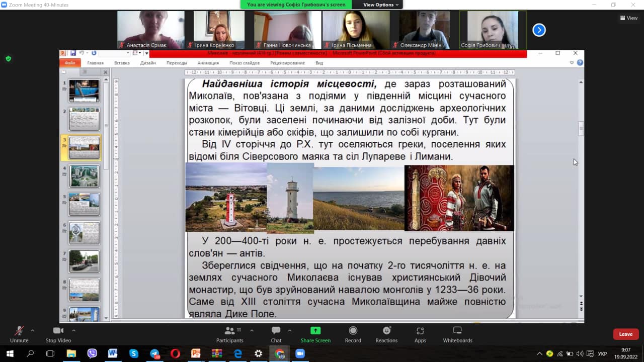Click the View layout button
This screenshot has height=362, width=644.
tap(629, 18)
